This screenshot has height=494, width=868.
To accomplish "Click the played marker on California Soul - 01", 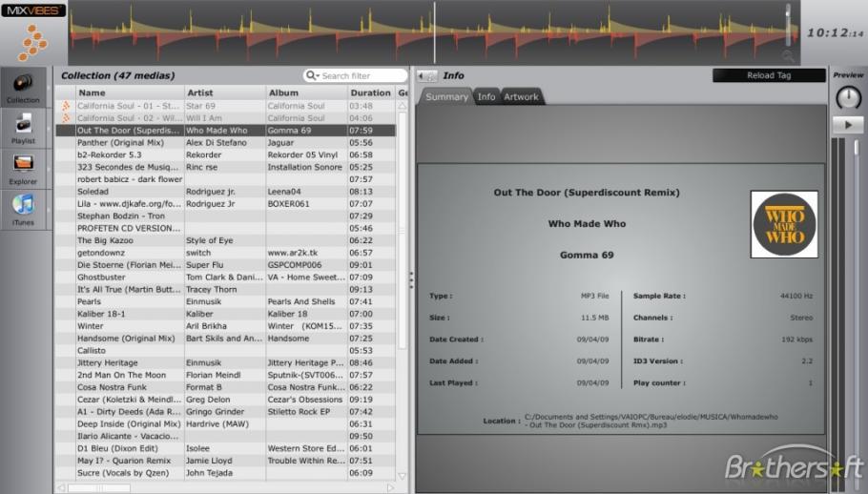I will [x=66, y=106].
